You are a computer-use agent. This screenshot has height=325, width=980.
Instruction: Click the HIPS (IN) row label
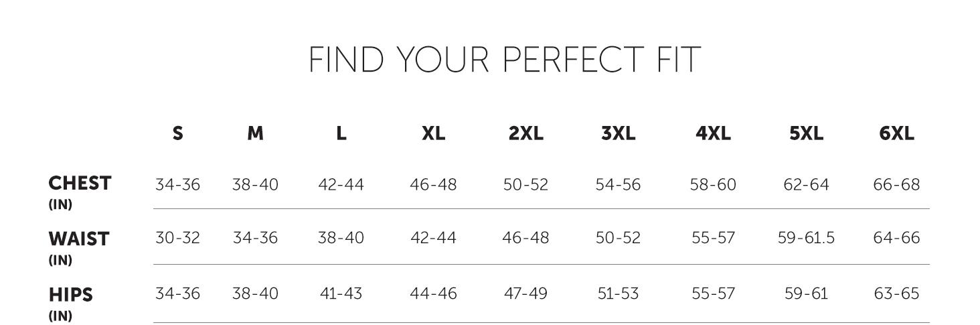70,303
